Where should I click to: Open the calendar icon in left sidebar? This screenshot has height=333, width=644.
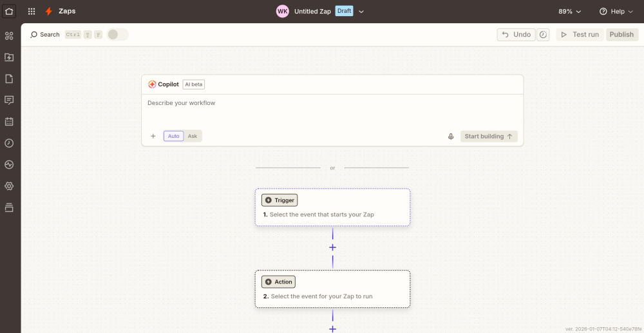point(9,122)
